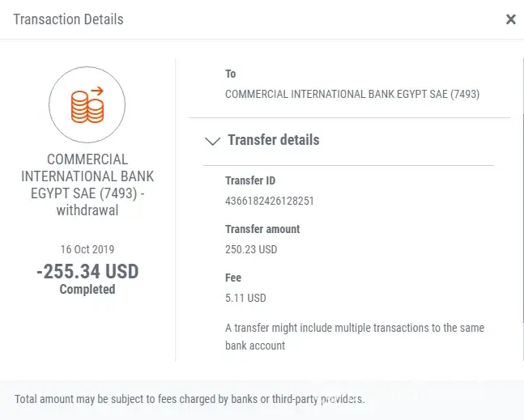This screenshot has width=524, height=420.
Task: Click the Transfer details heading
Action: coord(274,140)
